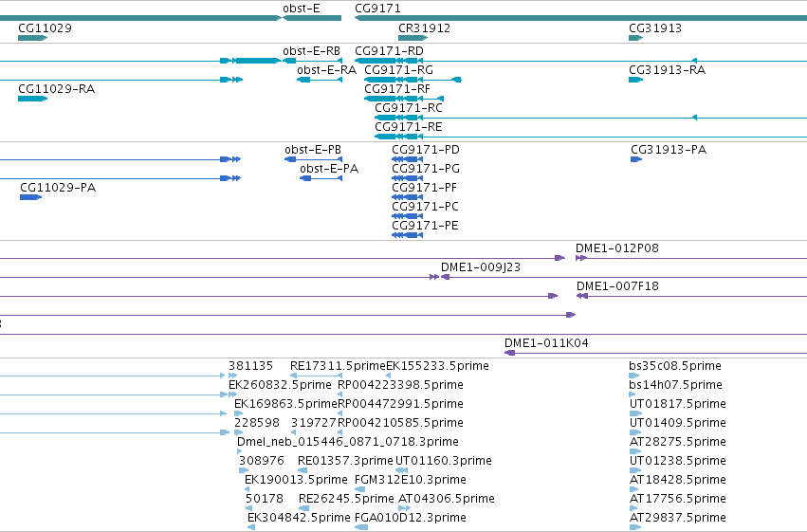
Task: Select EST label 319727
Action: pyautogui.click(x=314, y=423)
